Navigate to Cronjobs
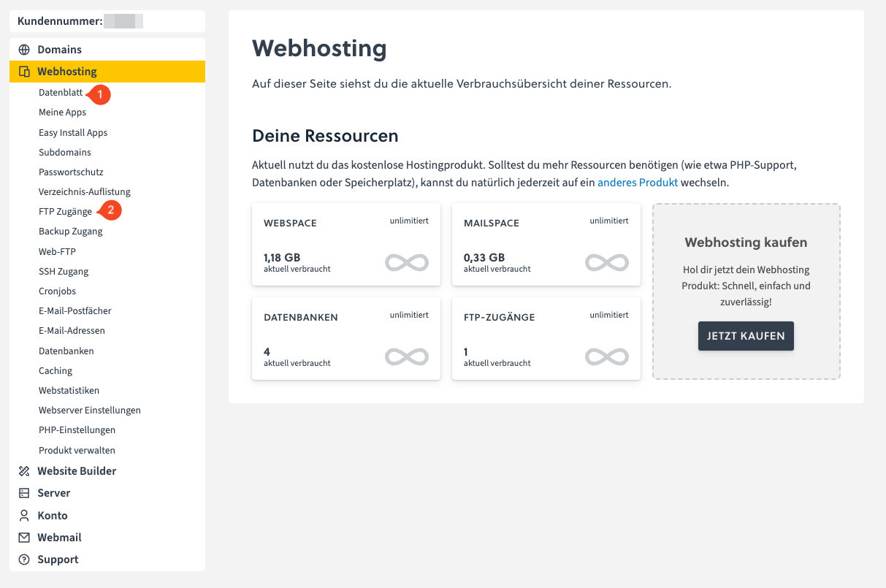Image resolution: width=886 pixels, height=588 pixels. (x=57, y=291)
